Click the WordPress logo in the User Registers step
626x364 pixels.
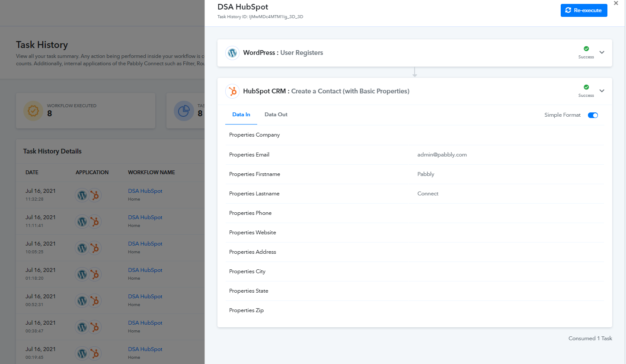[x=233, y=53]
